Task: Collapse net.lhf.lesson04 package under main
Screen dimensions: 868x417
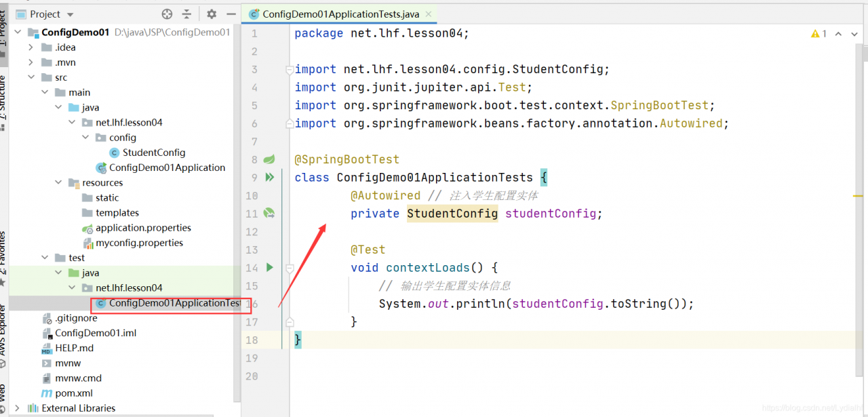Action: [x=71, y=123]
